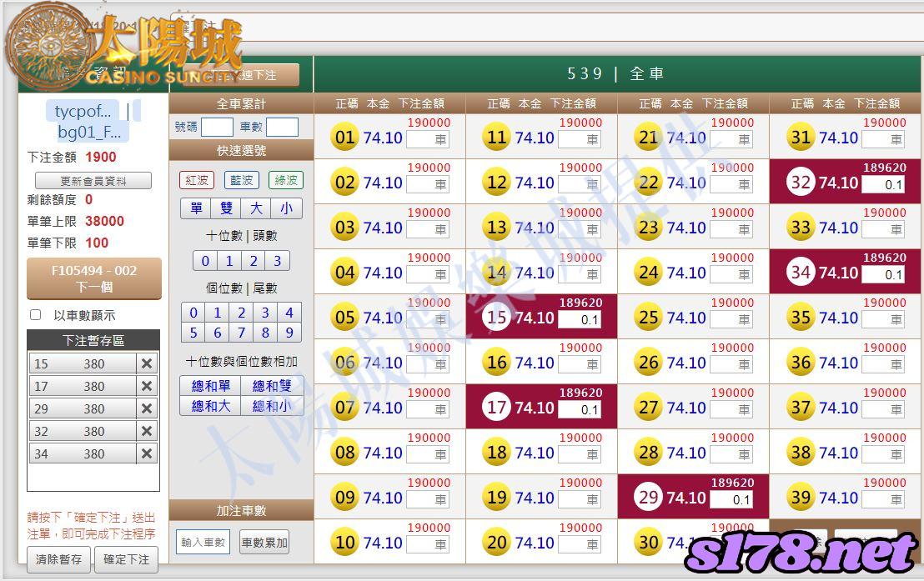924x581 pixels.
Task: Pick units digit 5 under 個位數
Action: 193,333
